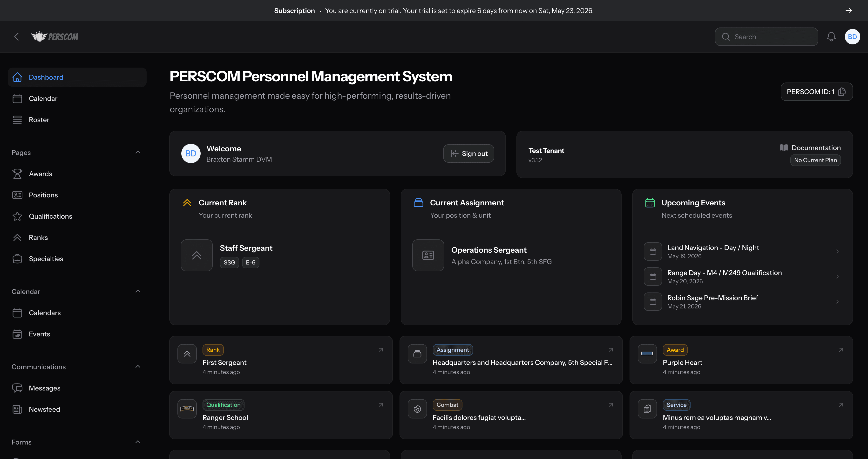This screenshot has width=868, height=459.
Task: Go to Dashboard in sidebar
Action: click(x=77, y=77)
